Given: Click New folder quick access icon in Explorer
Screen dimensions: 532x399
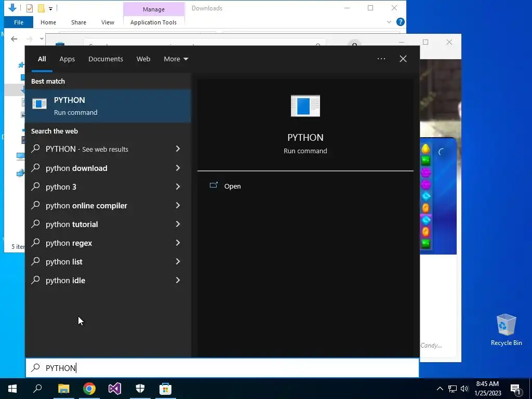Looking at the screenshot, I should pos(41,8).
